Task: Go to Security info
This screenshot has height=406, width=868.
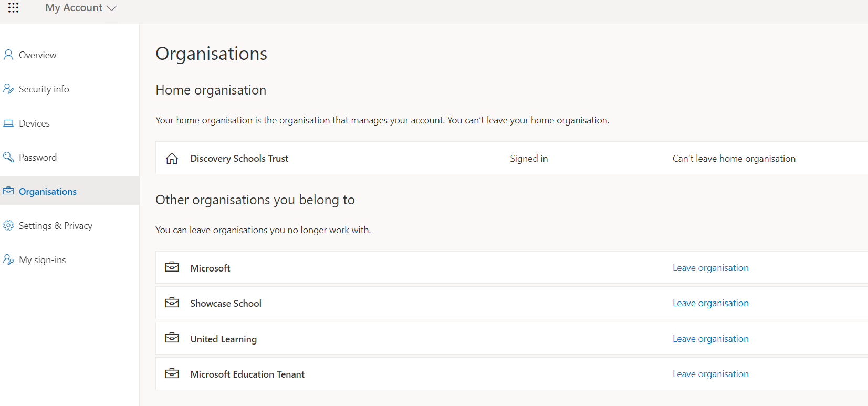Action: (x=44, y=89)
